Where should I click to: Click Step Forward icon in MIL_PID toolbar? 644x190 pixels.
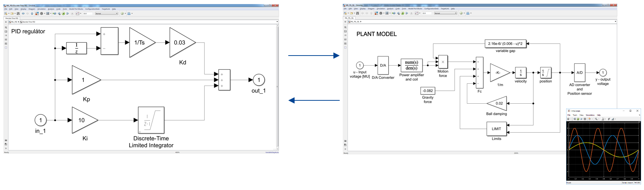67,13
